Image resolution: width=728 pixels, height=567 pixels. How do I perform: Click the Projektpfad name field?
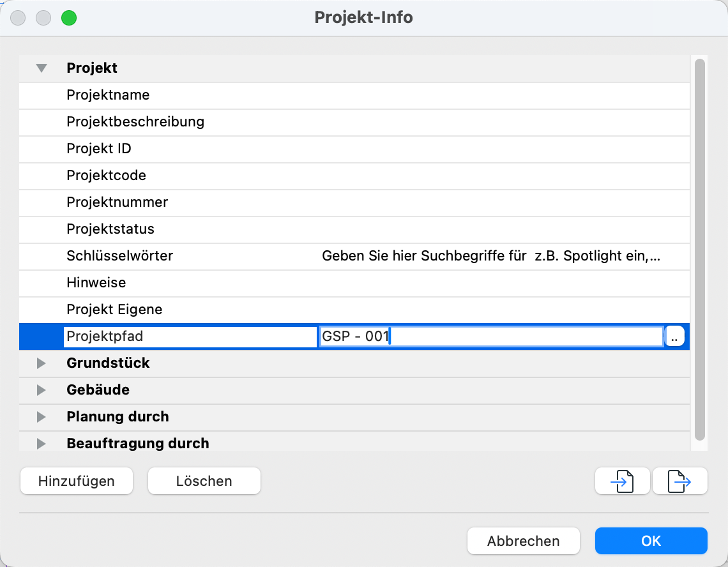pyautogui.click(x=190, y=336)
